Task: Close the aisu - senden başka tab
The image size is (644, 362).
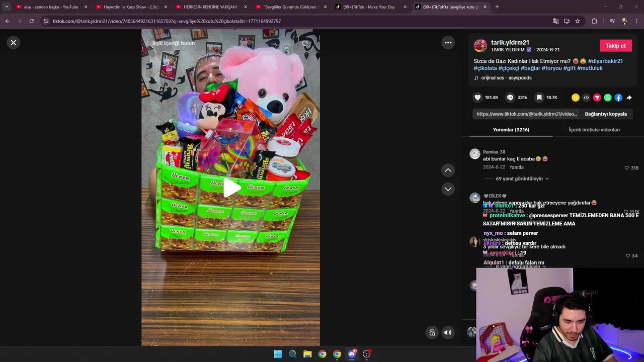Action: point(86,7)
